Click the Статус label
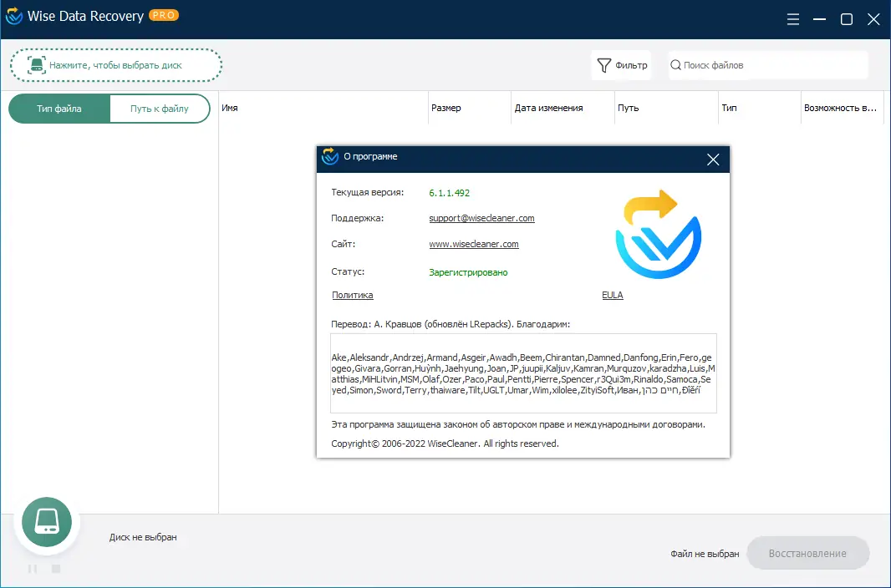Screen dimensions: 891x588 (348, 271)
